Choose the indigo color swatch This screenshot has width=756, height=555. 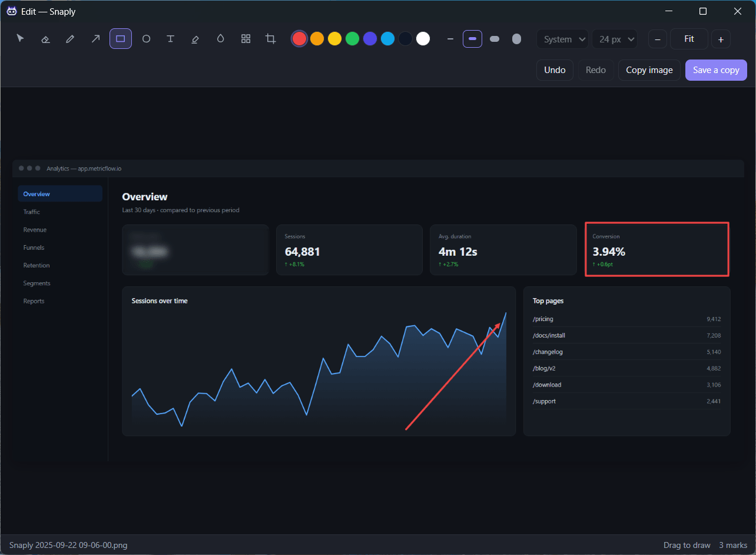(370, 39)
